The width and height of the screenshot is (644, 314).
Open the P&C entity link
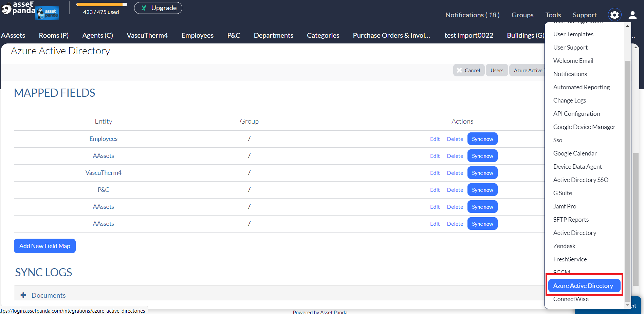click(104, 189)
